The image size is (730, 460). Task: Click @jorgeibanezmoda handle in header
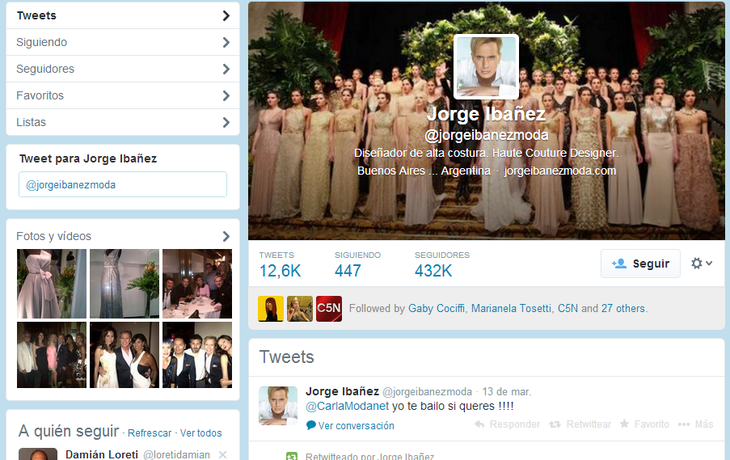click(486, 135)
